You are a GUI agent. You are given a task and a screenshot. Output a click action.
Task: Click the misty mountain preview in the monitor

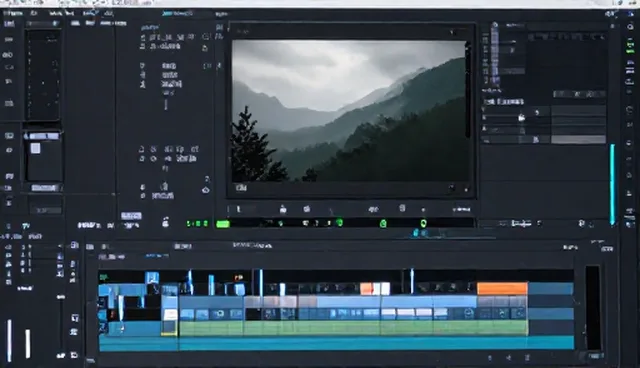tap(350, 111)
